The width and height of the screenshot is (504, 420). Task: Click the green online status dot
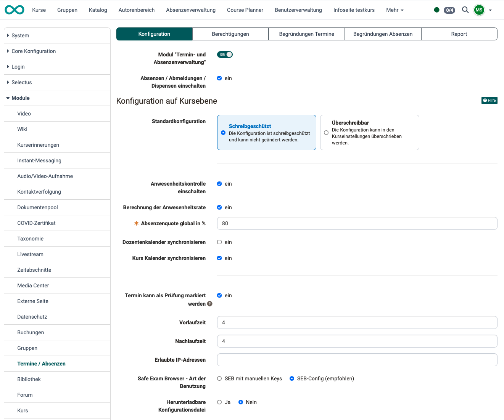point(436,10)
